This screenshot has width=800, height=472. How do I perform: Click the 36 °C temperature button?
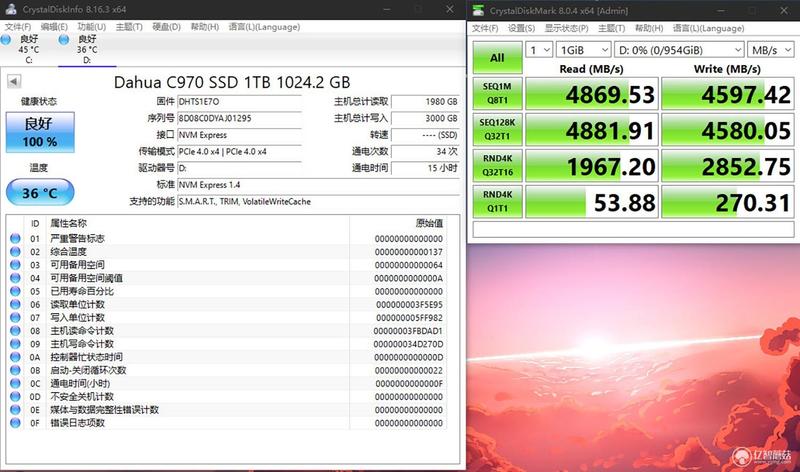40,192
